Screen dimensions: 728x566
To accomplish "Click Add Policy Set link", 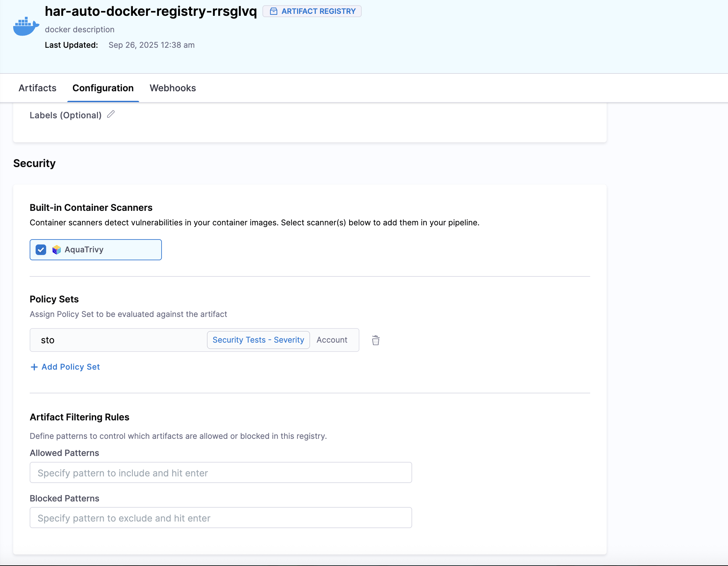I will pyautogui.click(x=70, y=367).
